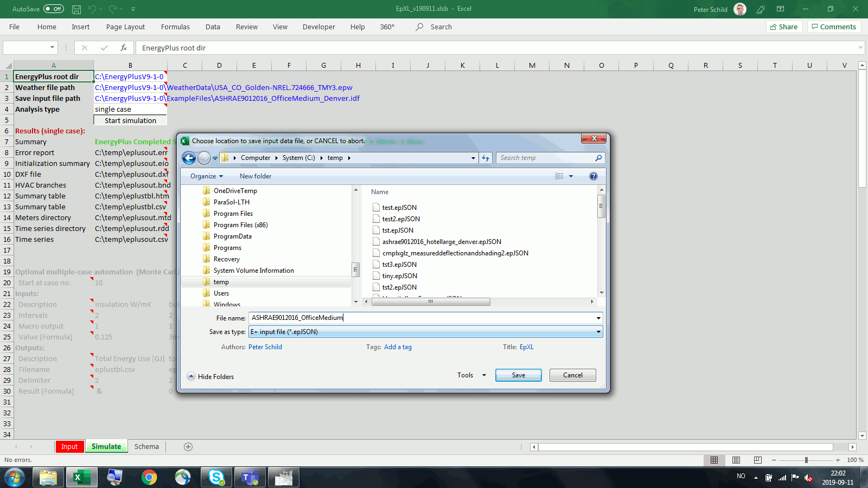868x488 pixels.
Task: Click the Undo icon in Excel title bar
Action: (x=92, y=9)
